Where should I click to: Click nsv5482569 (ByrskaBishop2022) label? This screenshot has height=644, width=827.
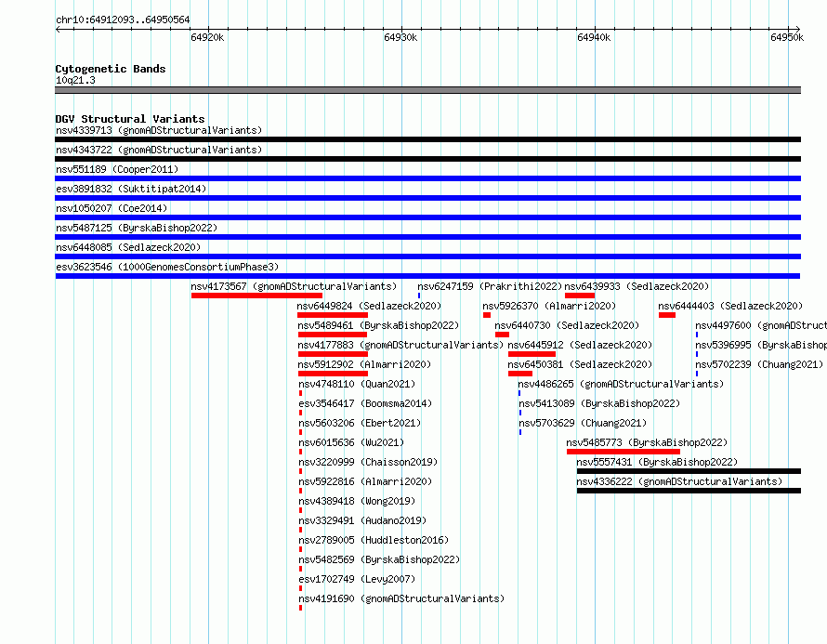tap(379, 559)
